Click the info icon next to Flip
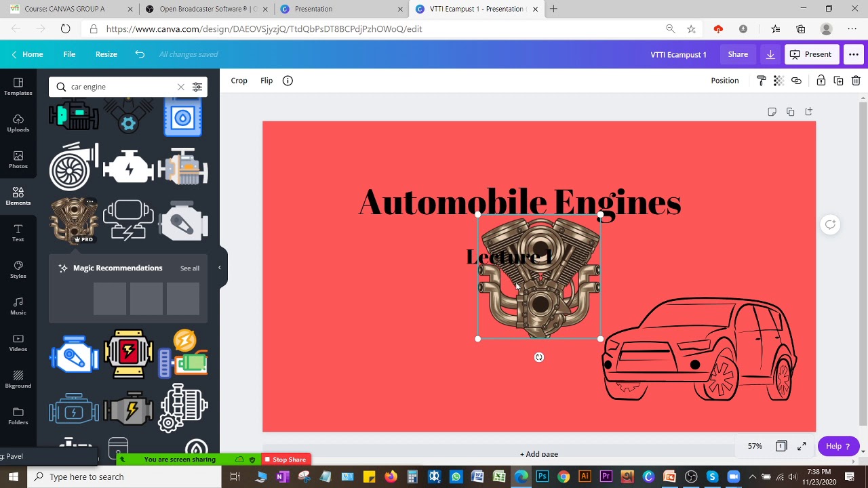Image resolution: width=868 pixels, height=488 pixels. tap(288, 81)
